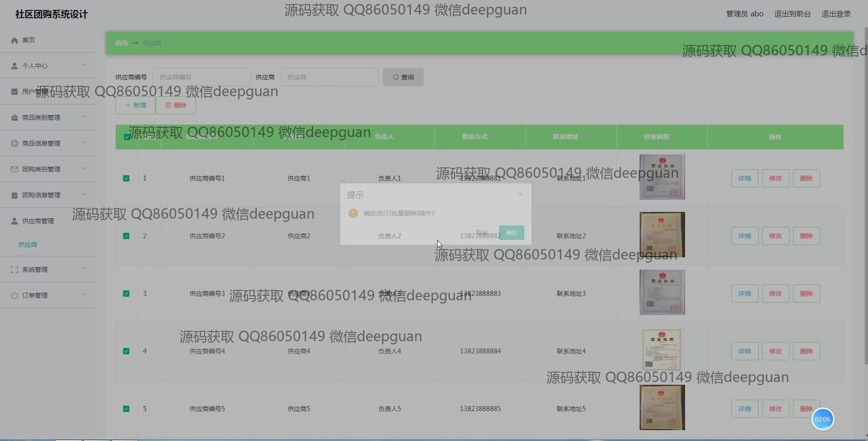Expand the 系统管理 menu chevron
This screenshot has width=868, height=441.
click(x=84, y=269)
